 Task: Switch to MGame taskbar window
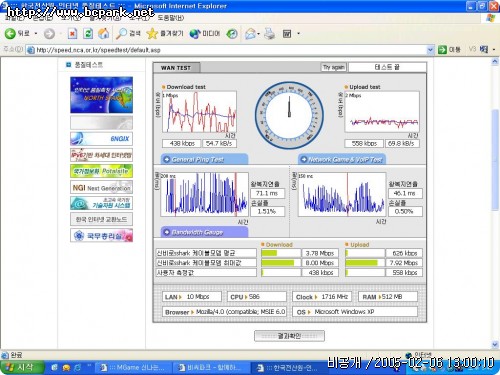pos(133,368)
